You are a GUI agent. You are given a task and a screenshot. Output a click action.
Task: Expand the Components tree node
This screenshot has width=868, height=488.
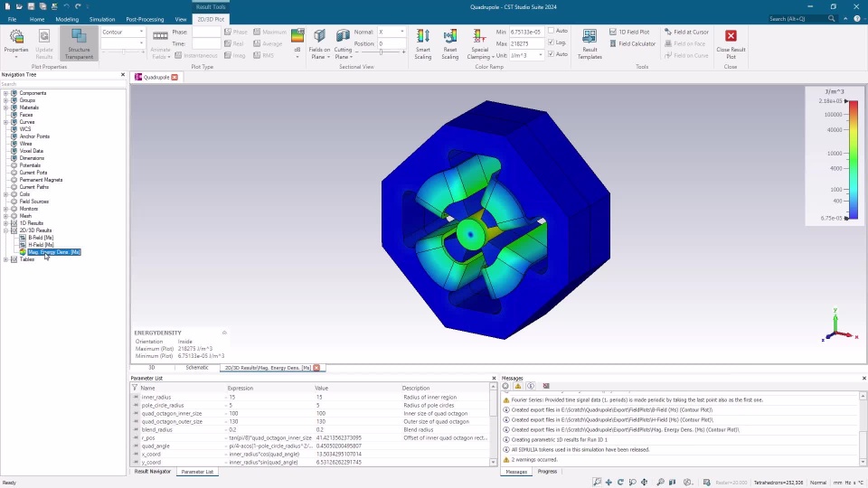point(5,93)
